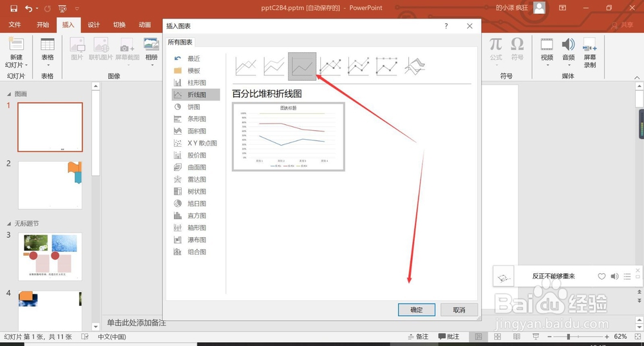Choose 曲面图 surface chart category
This screenshot has height=346, width=644.
[x=196, y=168]
